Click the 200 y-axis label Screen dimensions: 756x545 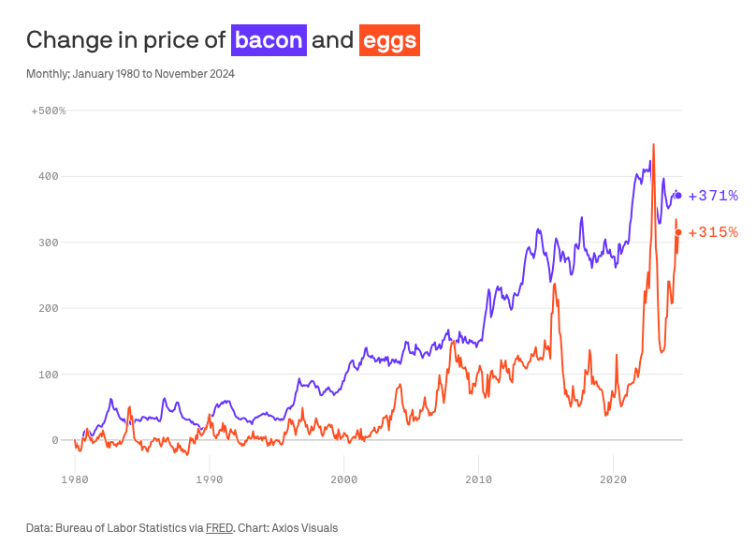[x=49, y=308]
